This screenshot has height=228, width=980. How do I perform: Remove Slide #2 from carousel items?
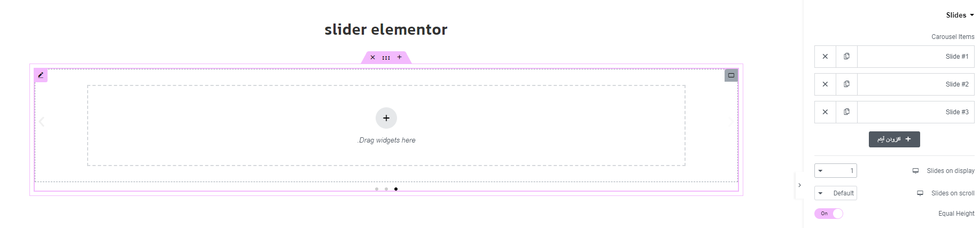pos(825,84)
